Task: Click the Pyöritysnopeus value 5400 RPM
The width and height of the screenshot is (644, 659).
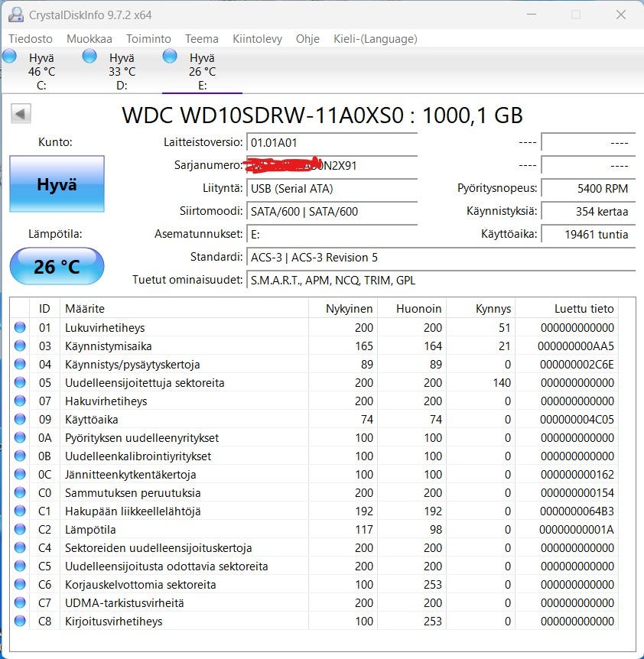Action: (x=588, y=189)
